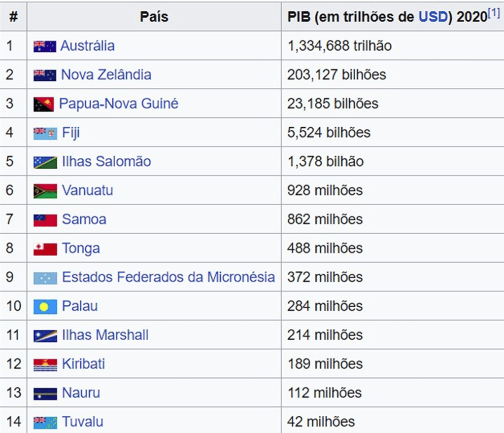Follow the Papua-Nova Guiné link
The height and width of the screenshot is (433, 504).
click(x=118, y=104)
